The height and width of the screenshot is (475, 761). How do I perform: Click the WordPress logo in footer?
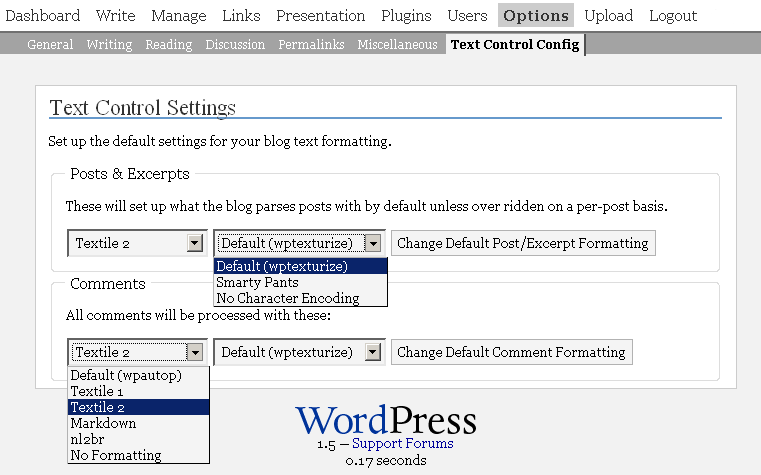click(x=385, y=419)
